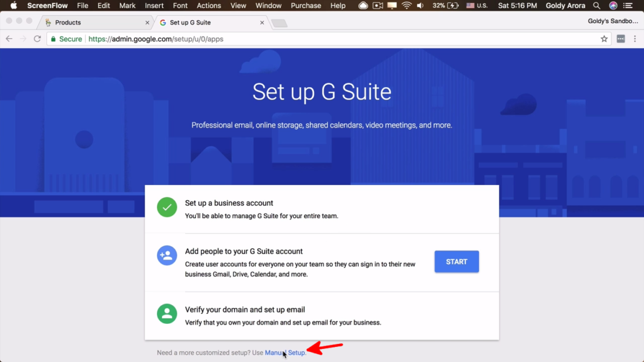Open Spotlight search
Image resolution: width=644 pixels, height=362 pixels.
(x=596, y=6)
